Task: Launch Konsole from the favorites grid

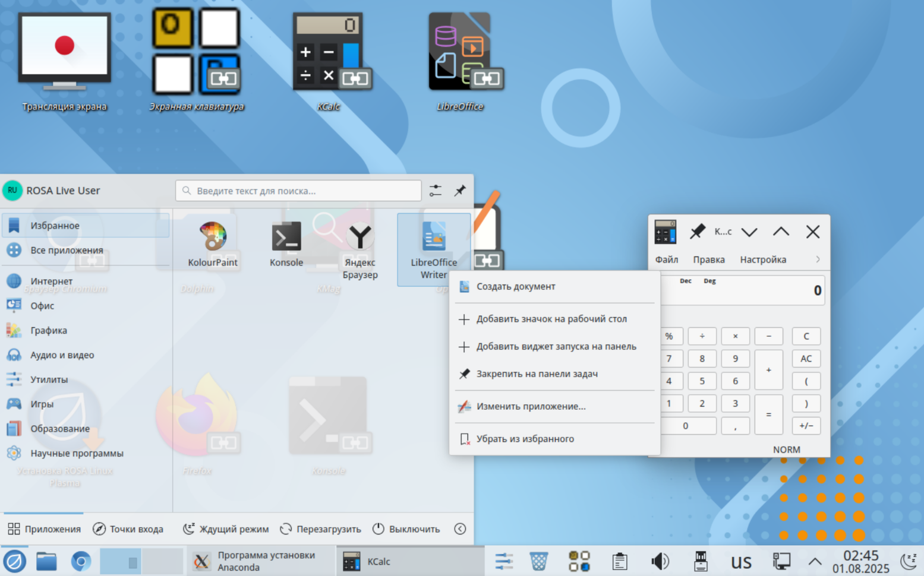Action: point(286,243)
